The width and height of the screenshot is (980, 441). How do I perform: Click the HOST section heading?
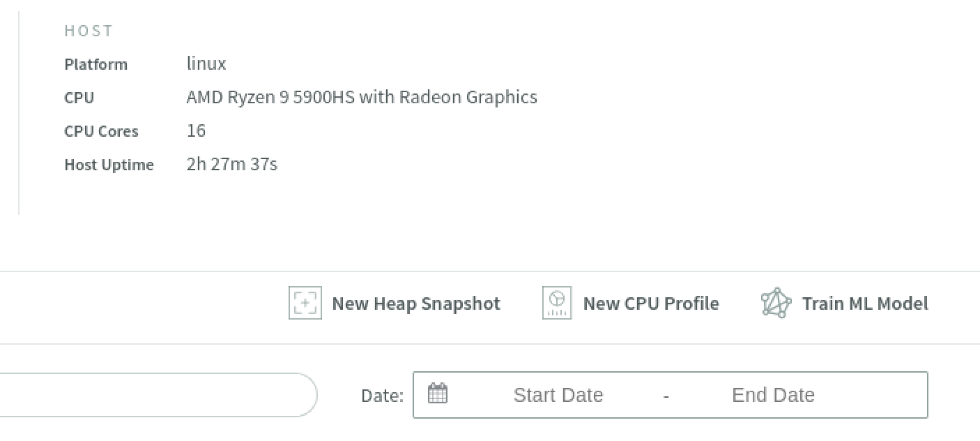click(x=89, y=31)
